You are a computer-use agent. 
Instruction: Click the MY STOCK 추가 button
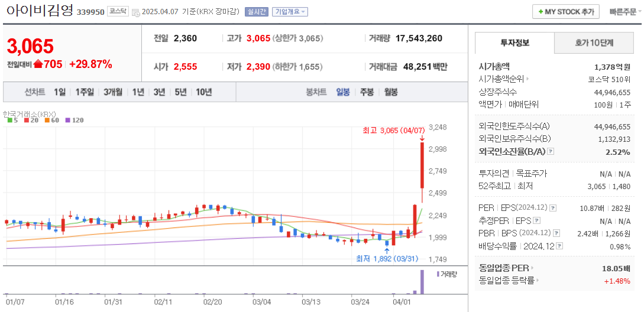point(565,11)
